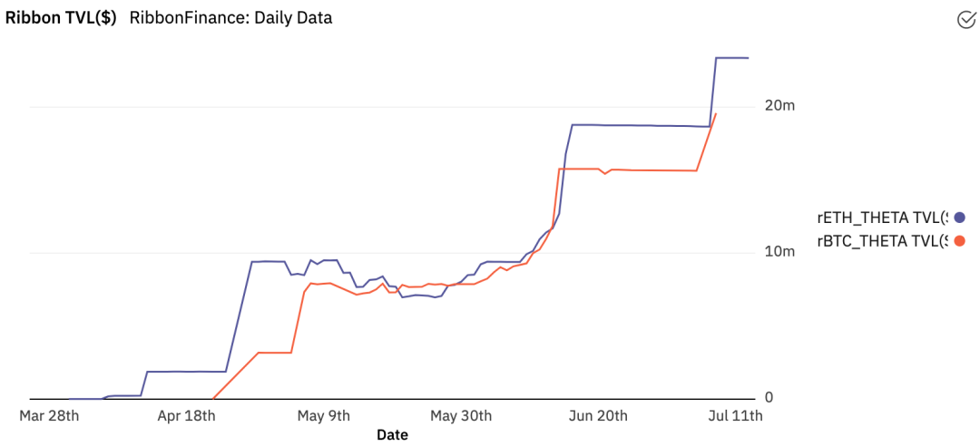
Task: Toggle rBTC_THETA TVL series label
Action: 883,240
